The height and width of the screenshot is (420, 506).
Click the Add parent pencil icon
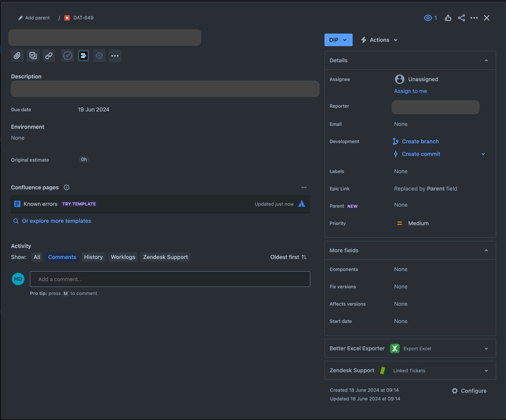pyautogui.click(x=20, y=18)
